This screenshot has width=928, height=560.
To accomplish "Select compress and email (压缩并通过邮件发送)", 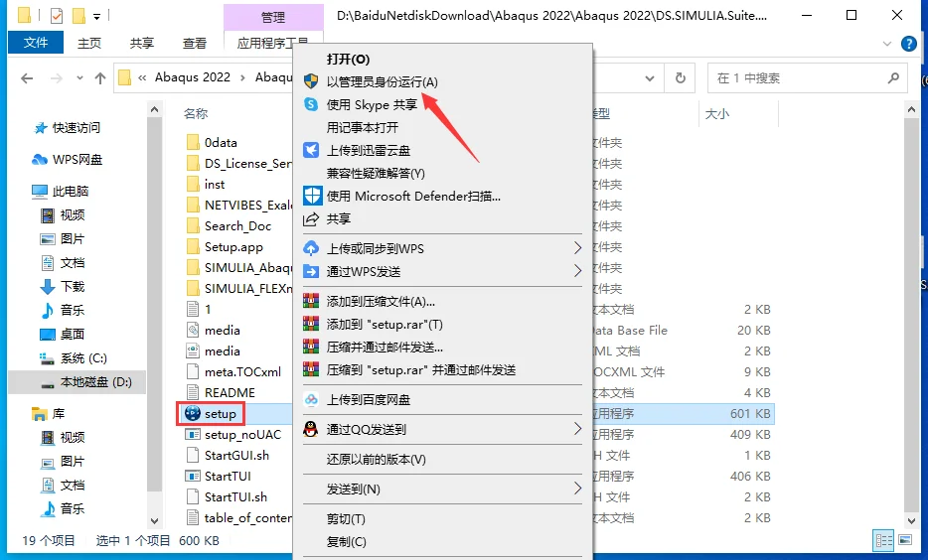I will [x=385, y=348].
